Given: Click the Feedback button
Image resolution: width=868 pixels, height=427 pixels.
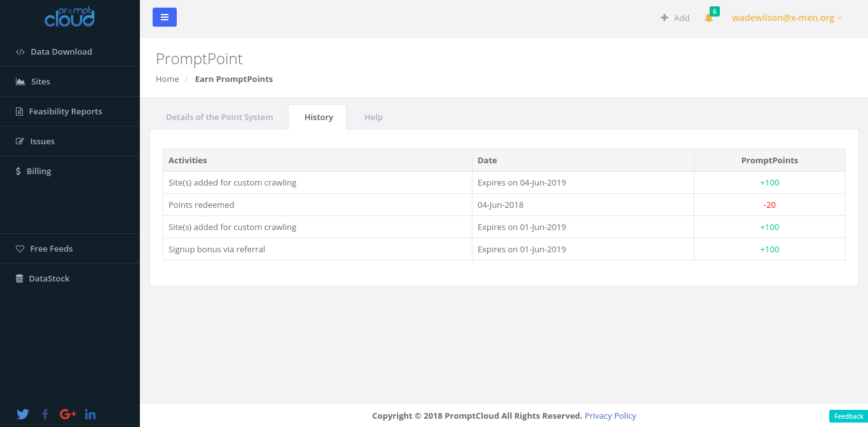Looking at the screenshot, I should [848, 416].
